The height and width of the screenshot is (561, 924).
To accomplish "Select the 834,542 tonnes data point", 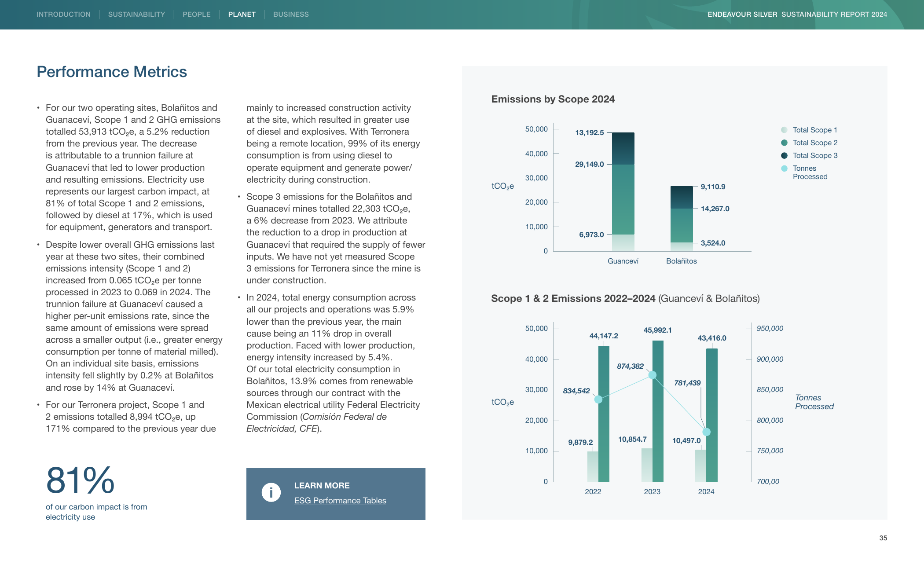I will (598, 400).
